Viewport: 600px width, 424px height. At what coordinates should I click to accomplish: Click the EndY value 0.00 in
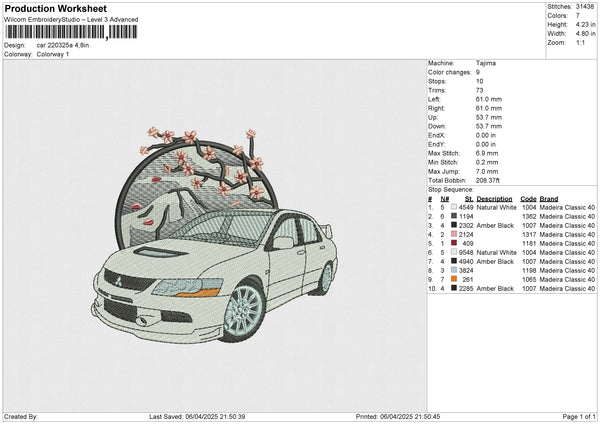coord(486,144)
